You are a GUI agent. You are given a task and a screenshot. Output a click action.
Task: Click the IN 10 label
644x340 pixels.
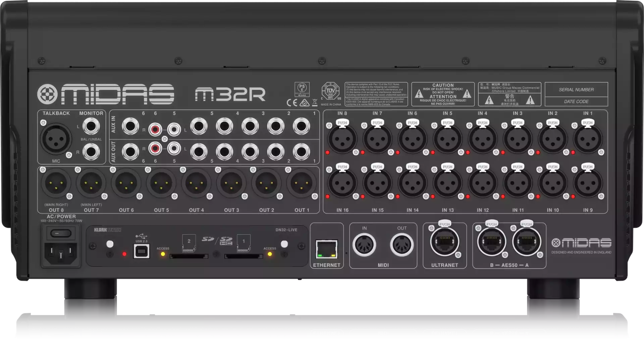(x=553, y=210)
